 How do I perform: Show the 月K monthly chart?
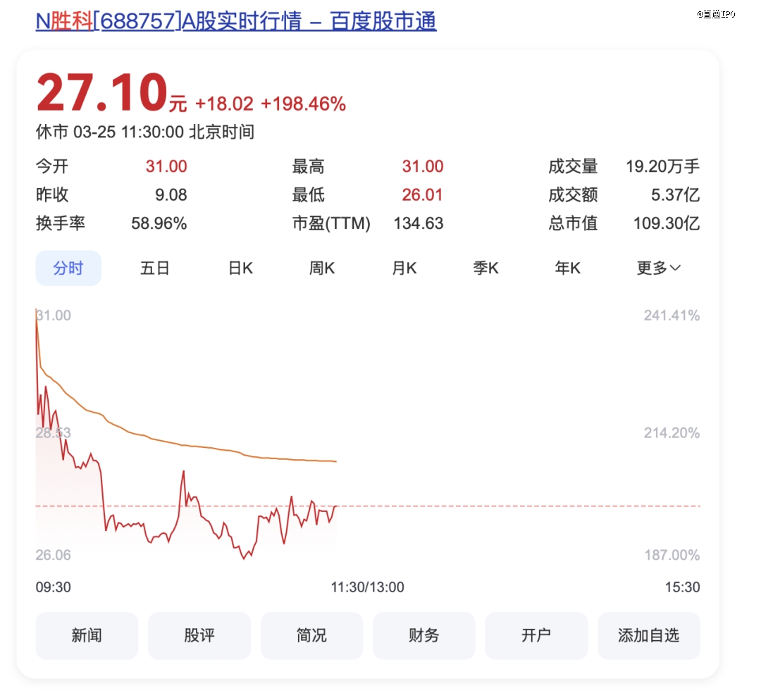pos(404,268)
